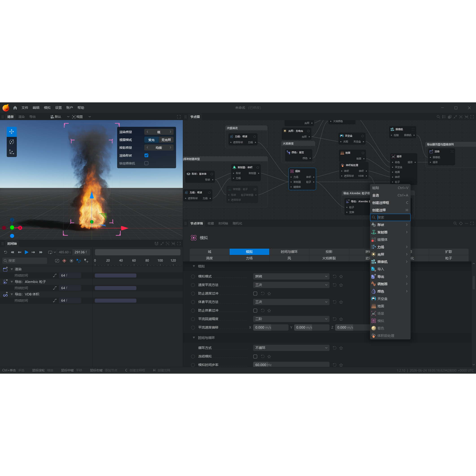
Task: Enable 冻结模拟 checkbox
Action: click(x=255, y=357)
